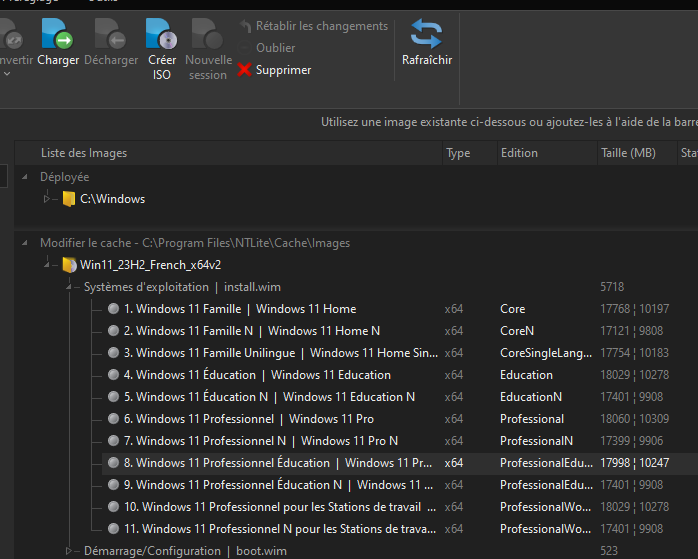
Task: Click the EducationN edition cell
Action: point(531,397)
